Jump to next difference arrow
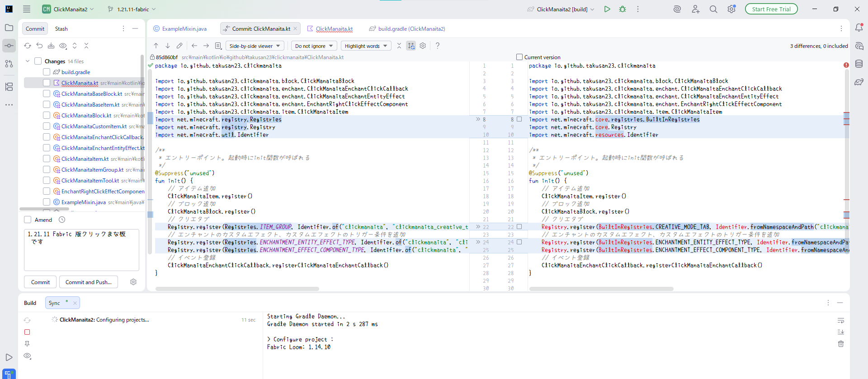This screenshot has width=868, height=379. click(x=168, y=46)
